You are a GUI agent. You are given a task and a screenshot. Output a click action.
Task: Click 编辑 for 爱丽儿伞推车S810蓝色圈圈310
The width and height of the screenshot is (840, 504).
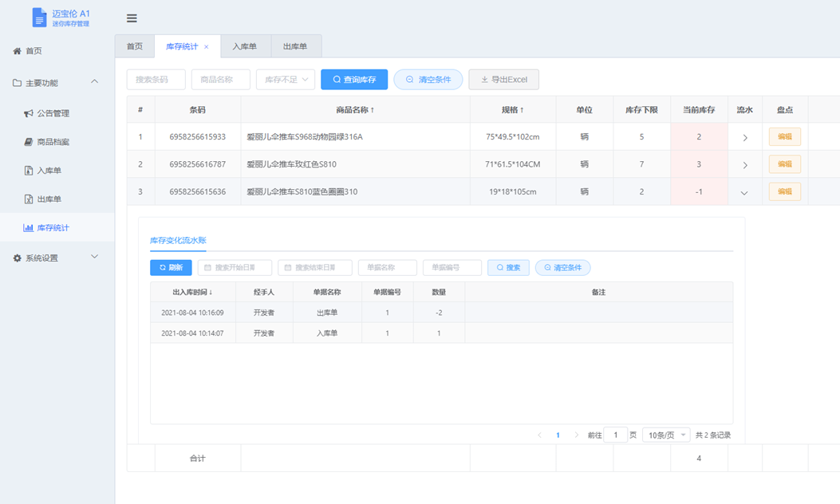tap(785, 191)
